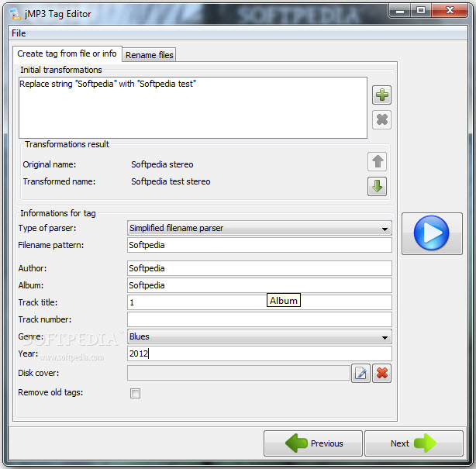
Task: Open Type of parser dropdown
Action: click(x=260, y=228)
